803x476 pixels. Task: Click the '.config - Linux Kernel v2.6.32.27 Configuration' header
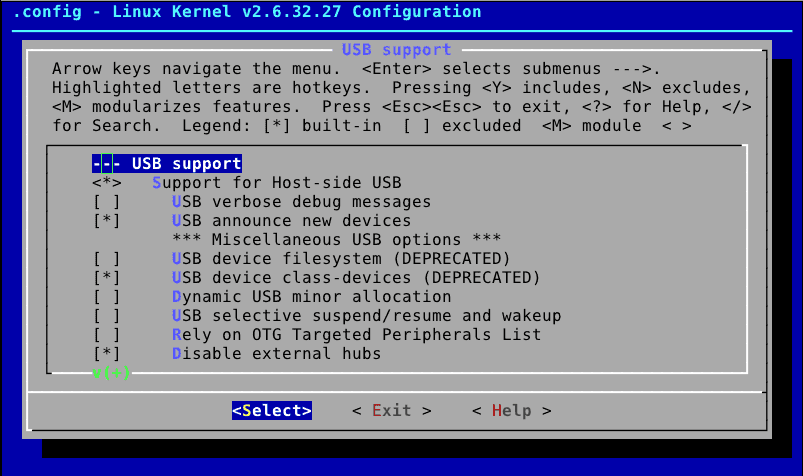click(247, 11)
